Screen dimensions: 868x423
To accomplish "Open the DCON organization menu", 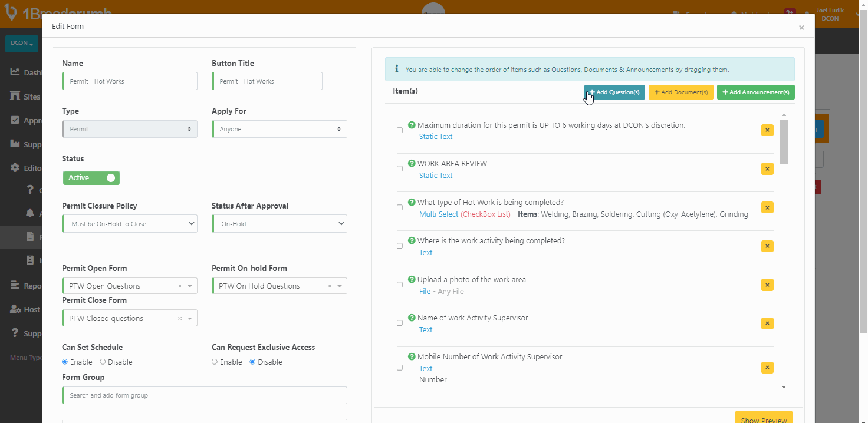I will [22, 43].
